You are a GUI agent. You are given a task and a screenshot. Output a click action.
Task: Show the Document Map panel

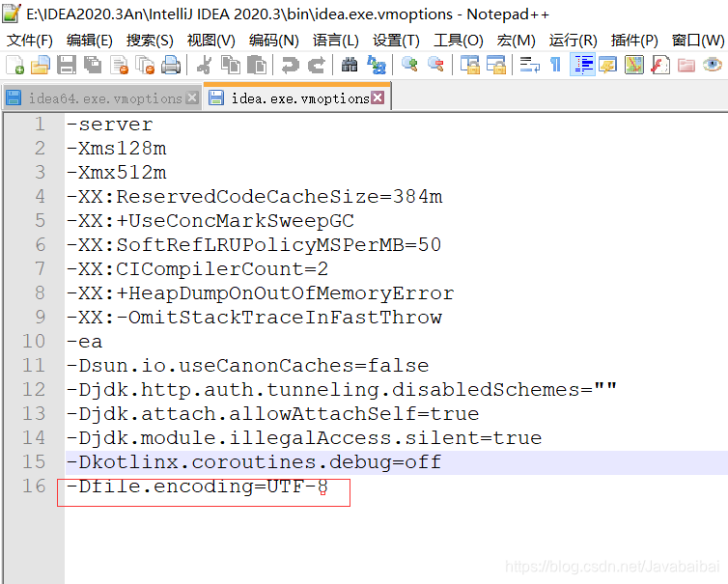click(634, 65)
